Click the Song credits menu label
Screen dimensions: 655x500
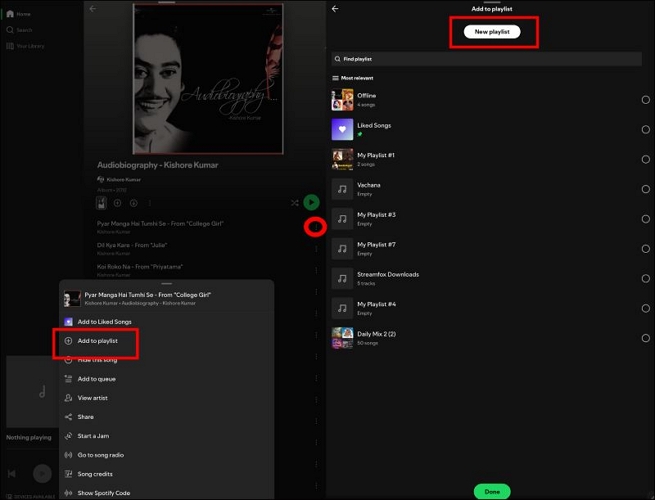point(95,474)
